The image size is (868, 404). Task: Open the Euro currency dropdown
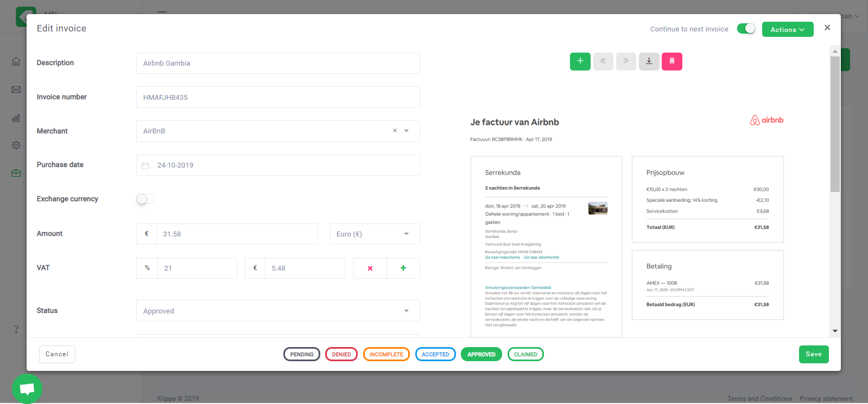click(375, 234)
